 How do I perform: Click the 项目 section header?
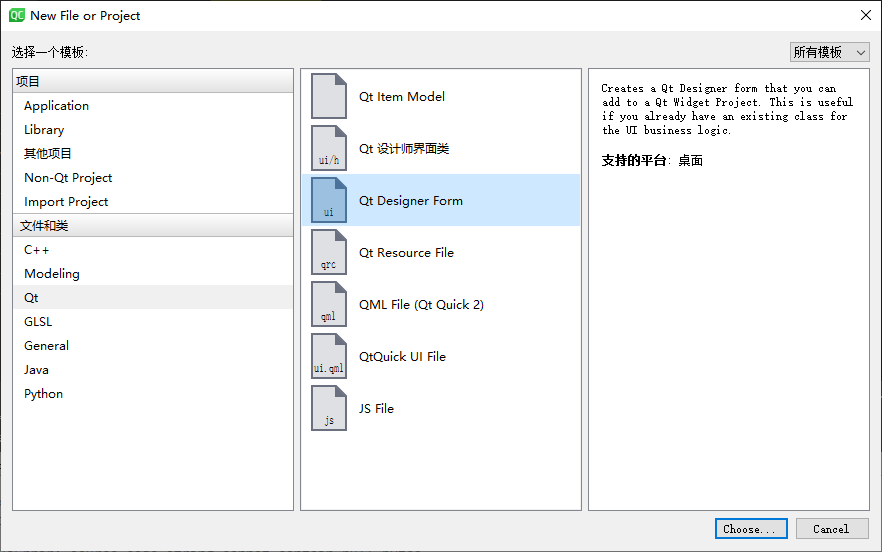[152, 82]
